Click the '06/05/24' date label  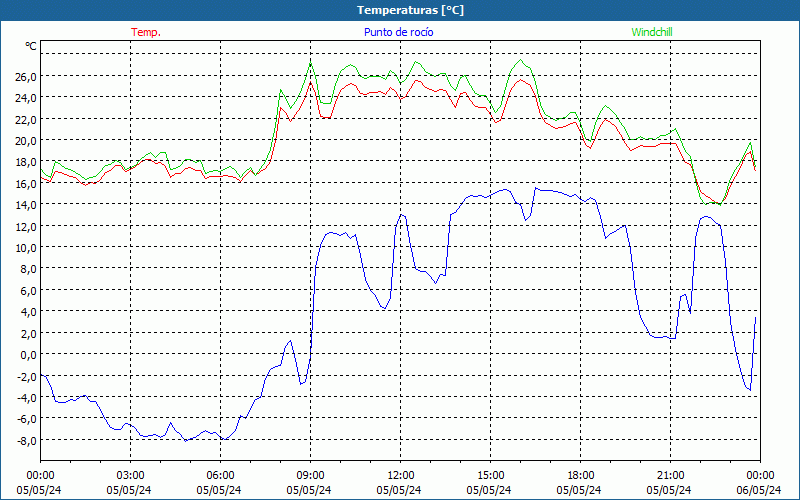pos(759,490)
